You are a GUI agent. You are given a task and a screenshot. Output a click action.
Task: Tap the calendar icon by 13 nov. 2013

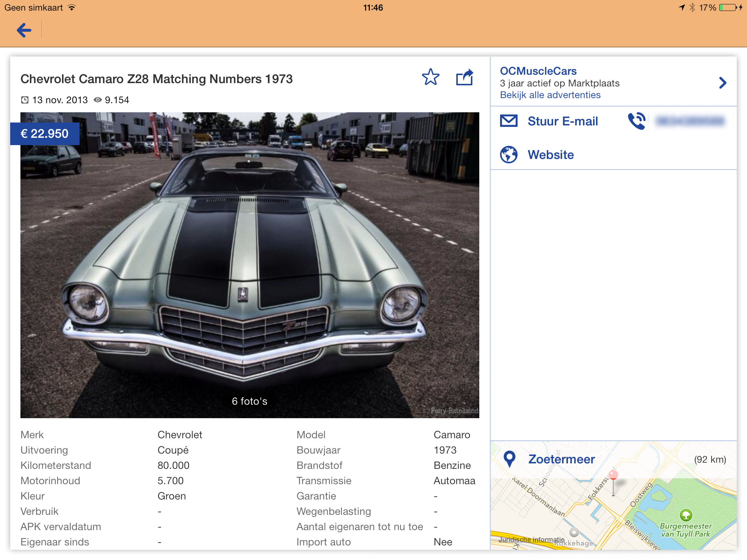click(x=24, y=100)
